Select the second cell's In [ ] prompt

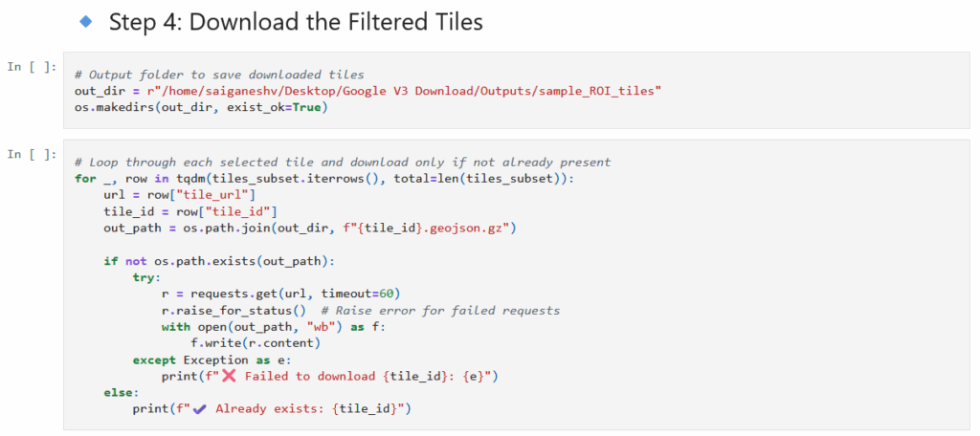coord(32,154)
